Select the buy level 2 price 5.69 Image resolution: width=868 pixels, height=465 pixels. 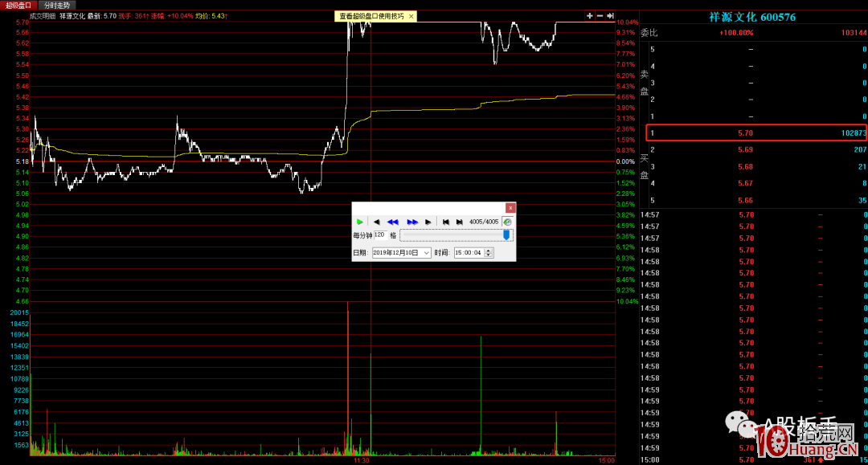pyautogui.click(x=745, y=150)
